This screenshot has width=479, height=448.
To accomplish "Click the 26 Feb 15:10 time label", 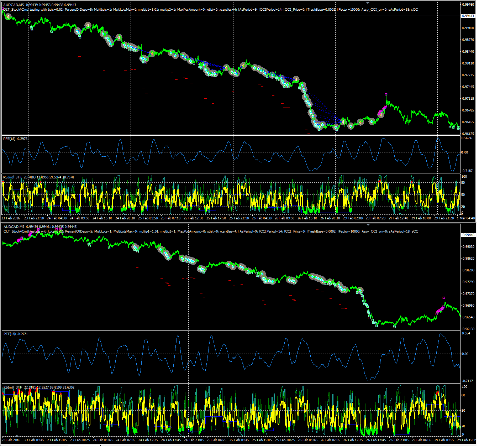I will tap(307, 218).
